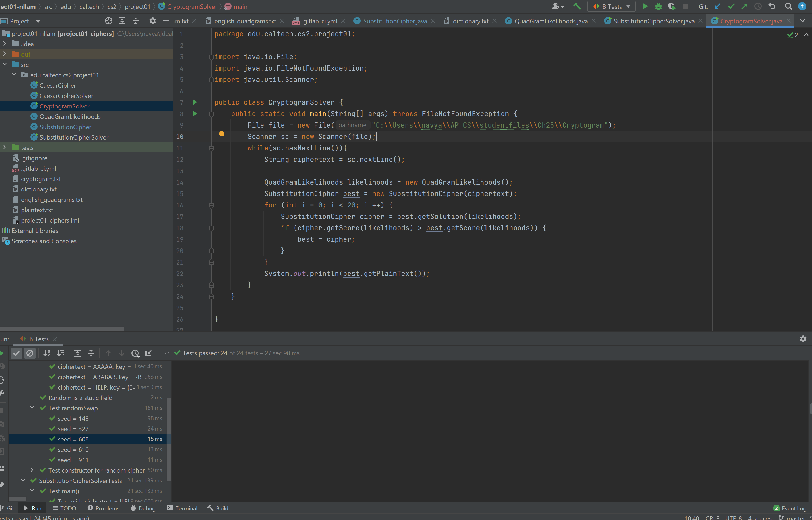Screen dimensions: 812x520
Task: Open Search Everywhere magnifier icon
Action: pyautogui.click(x=788, y=6)
